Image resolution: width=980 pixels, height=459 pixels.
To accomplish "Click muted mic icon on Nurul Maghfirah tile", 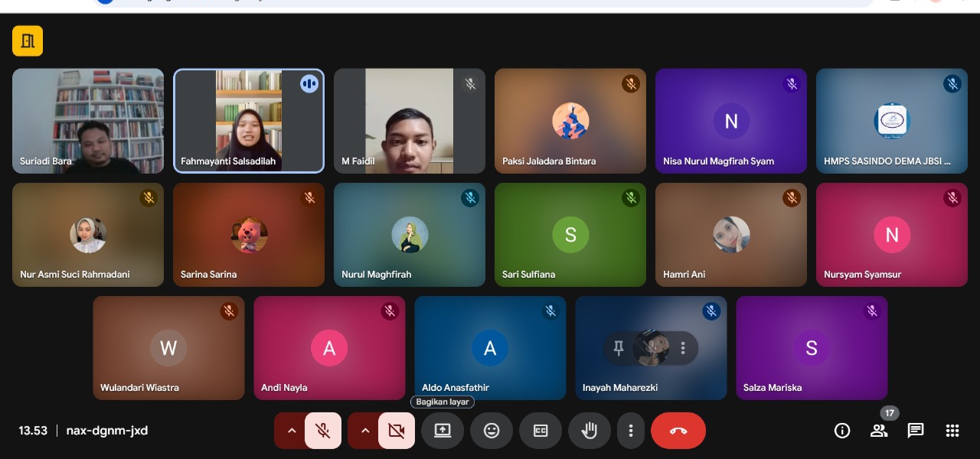I will (470, 198).
